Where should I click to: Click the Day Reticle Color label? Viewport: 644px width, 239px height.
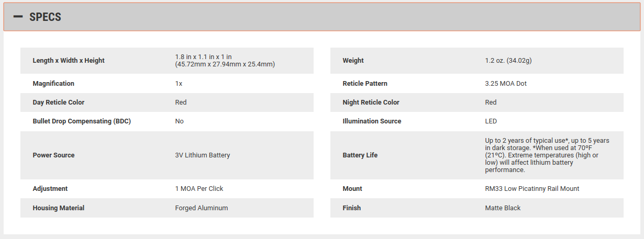[x=59, y=103]
